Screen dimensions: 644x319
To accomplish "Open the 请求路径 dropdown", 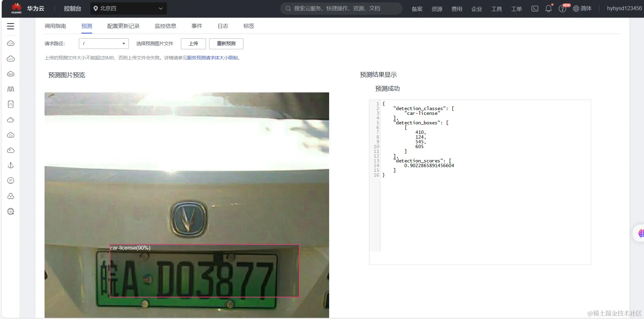I will coord(104,43).
